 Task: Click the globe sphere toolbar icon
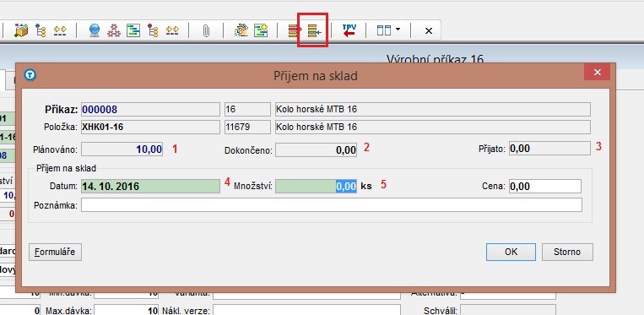[95, 30]
